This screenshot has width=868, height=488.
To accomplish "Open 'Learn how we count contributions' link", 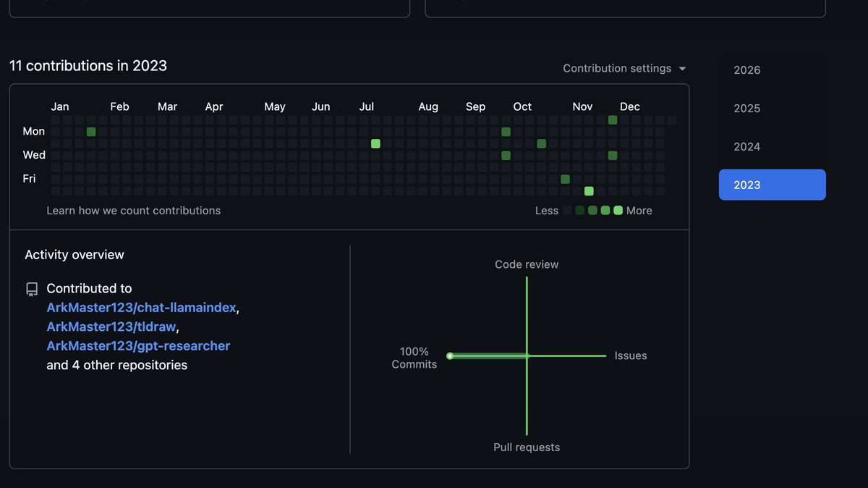I will pos(134,211).
